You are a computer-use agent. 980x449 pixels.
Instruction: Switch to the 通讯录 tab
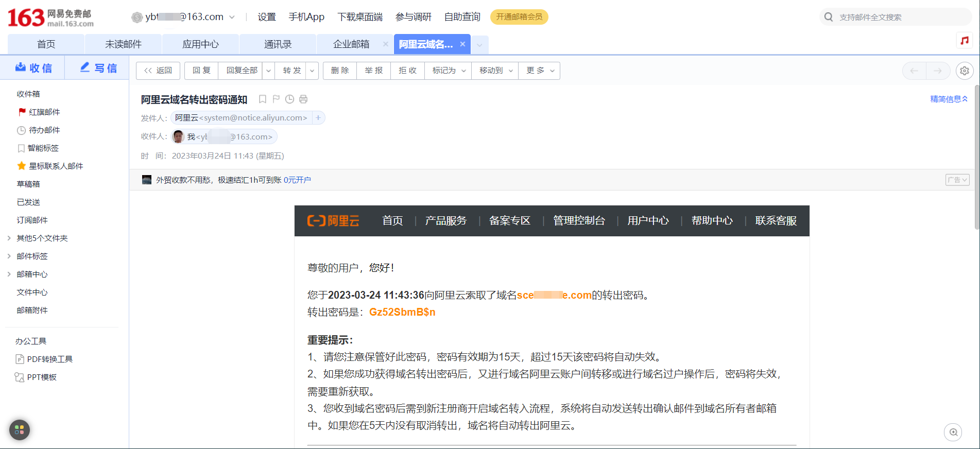tap(278, 44)
